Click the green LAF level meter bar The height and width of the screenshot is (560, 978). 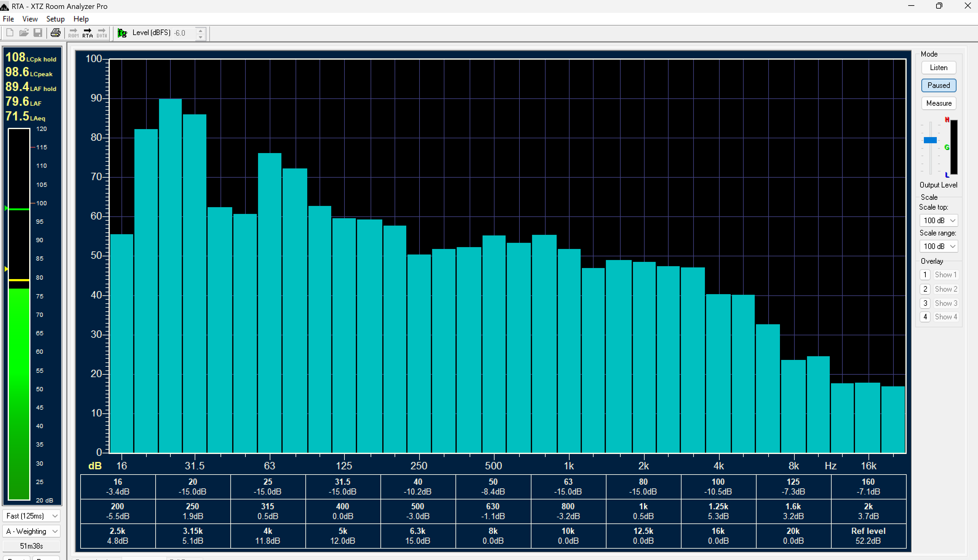(19, 394)
